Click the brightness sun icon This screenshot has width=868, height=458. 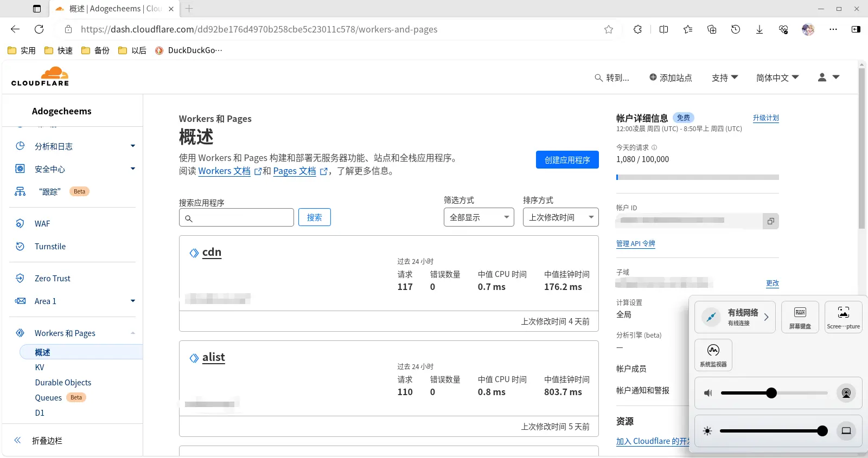(x=707, y=431)
